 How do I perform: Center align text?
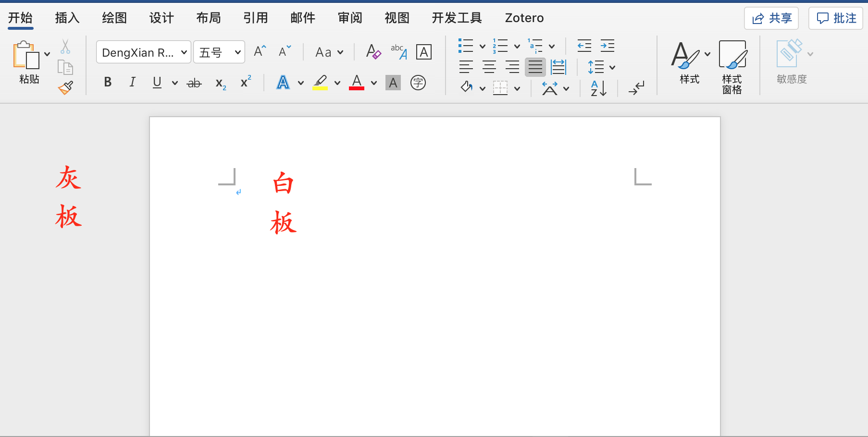click(x=489, y=67)
